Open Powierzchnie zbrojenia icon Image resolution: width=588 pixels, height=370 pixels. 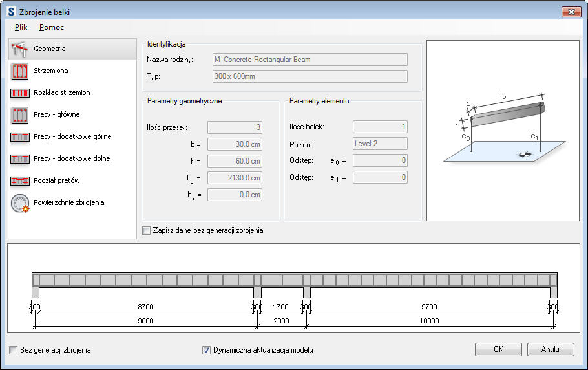(x=20, y=203)
